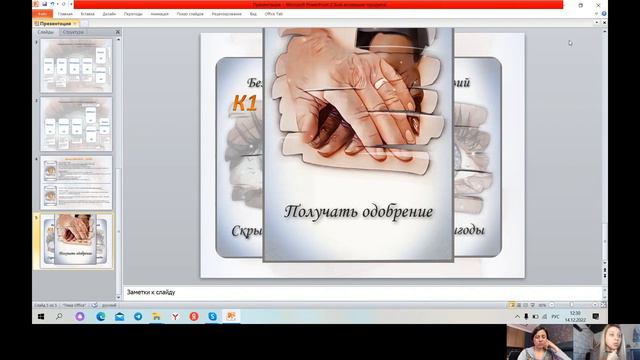Image resolution: width=640 pixels, height=360 pixels.
Task: Open the Alice assistant taskbar icon
Action: click(80, 316)
